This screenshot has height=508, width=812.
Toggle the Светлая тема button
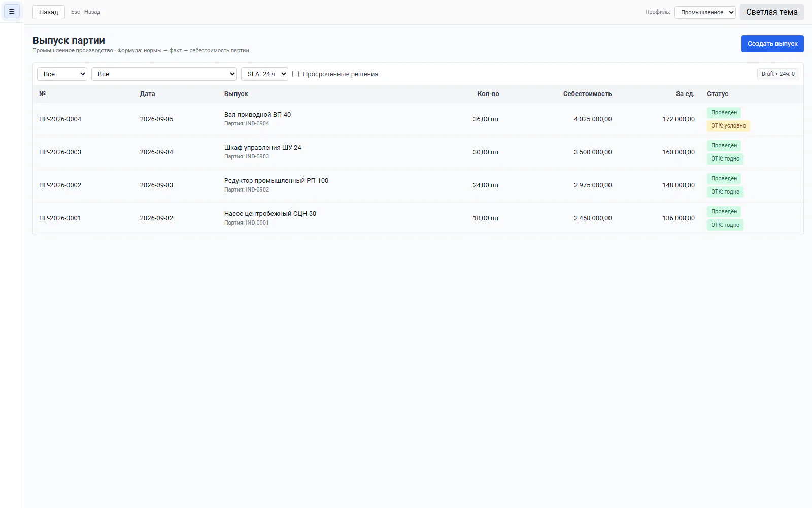coord(771,12)
